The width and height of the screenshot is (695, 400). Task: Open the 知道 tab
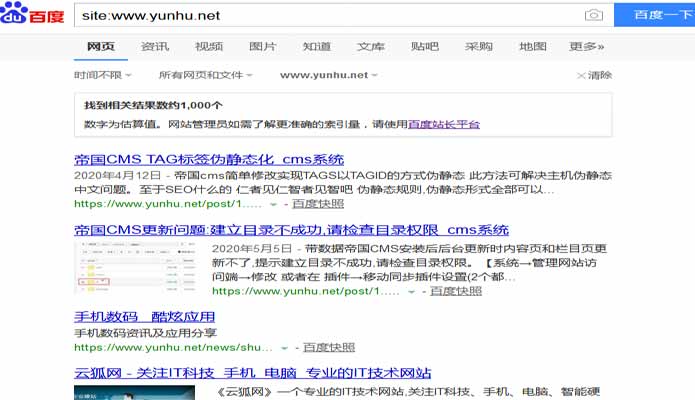click(x=316, y=47)
